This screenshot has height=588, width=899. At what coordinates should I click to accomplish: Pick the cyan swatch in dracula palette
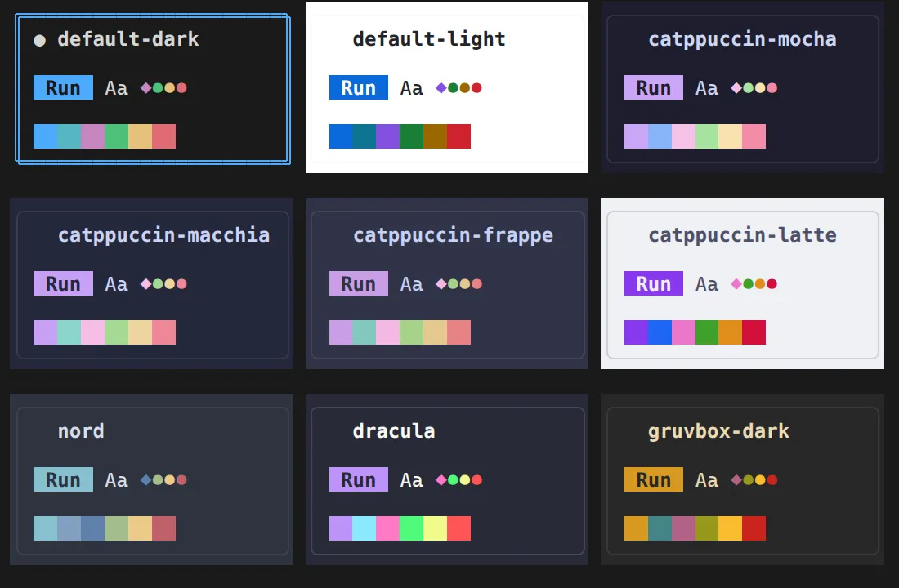click(364, 528)
